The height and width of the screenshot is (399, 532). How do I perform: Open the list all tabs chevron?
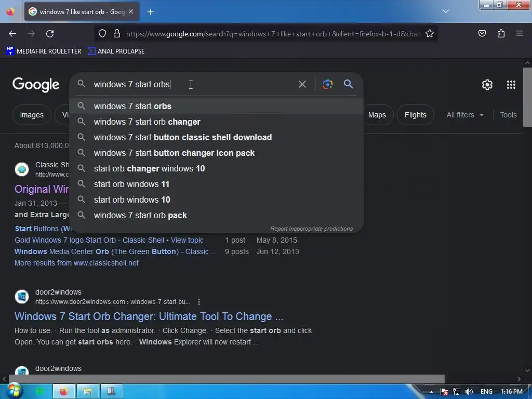[x=446, y=11]
